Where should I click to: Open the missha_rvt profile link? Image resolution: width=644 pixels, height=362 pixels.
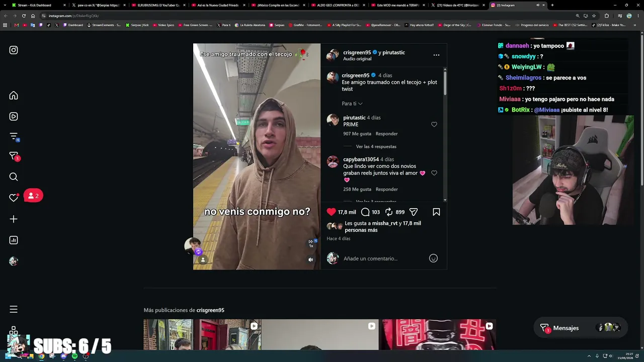pos(384,223)
